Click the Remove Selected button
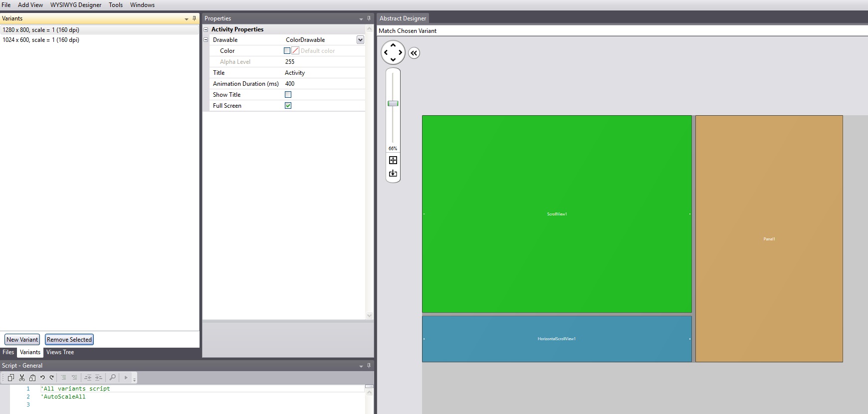This screenshot has height=414, width=868. [69, 340]
